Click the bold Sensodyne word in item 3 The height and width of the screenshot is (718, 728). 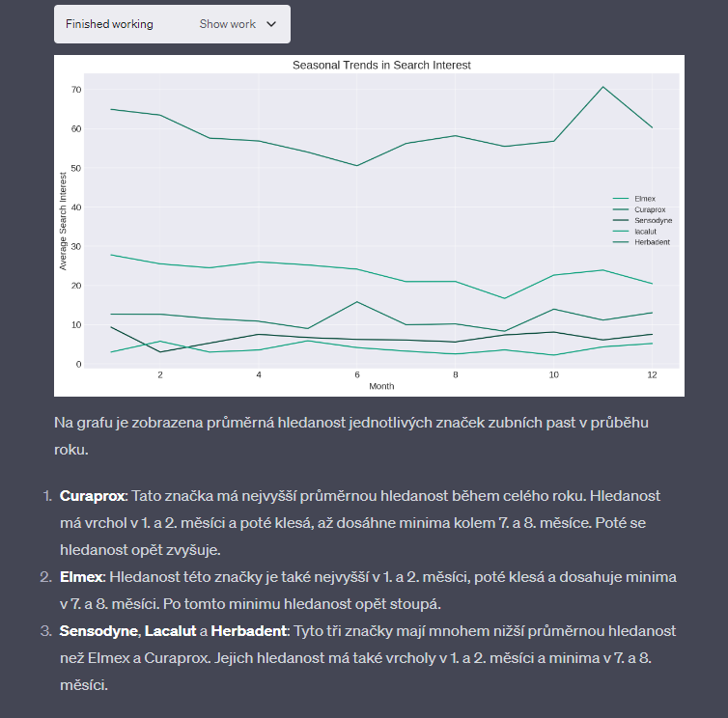(98, 631)
